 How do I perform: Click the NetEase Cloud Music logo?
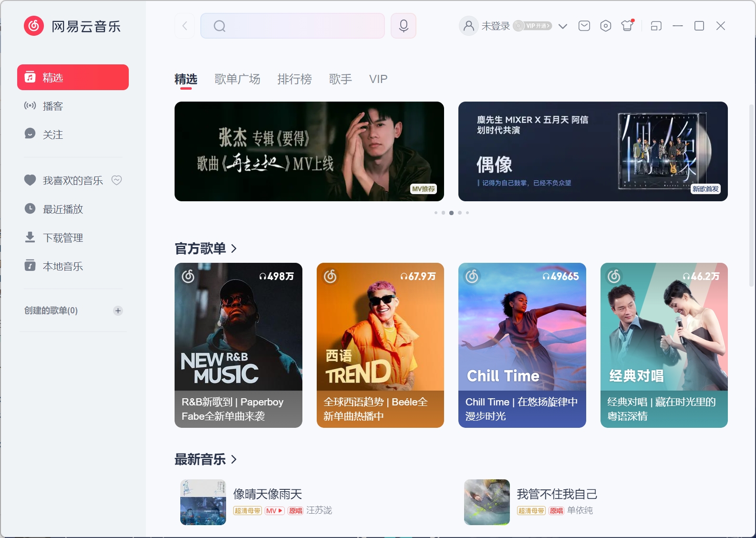pyautogui.click(x=34, y=26)
